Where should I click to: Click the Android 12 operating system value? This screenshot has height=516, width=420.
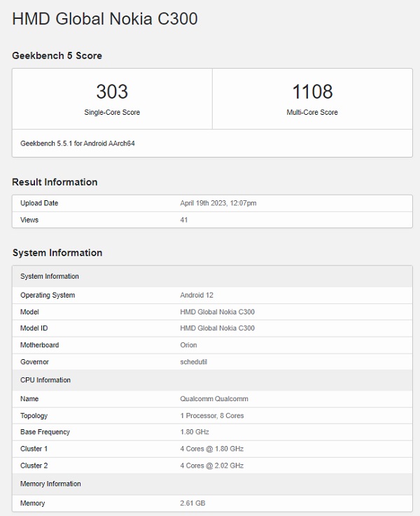(197, 295)
